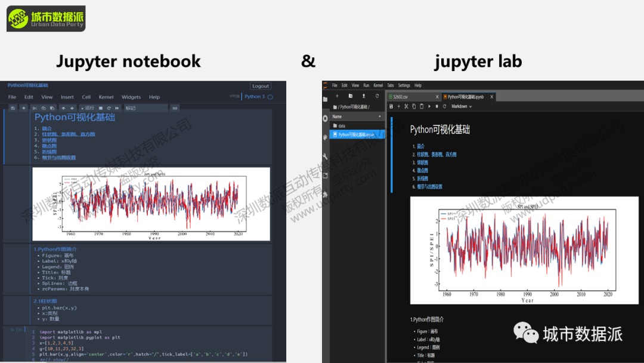
Task: Open Help menu in Jupyter notebook
Action: (x=154, y=97)
